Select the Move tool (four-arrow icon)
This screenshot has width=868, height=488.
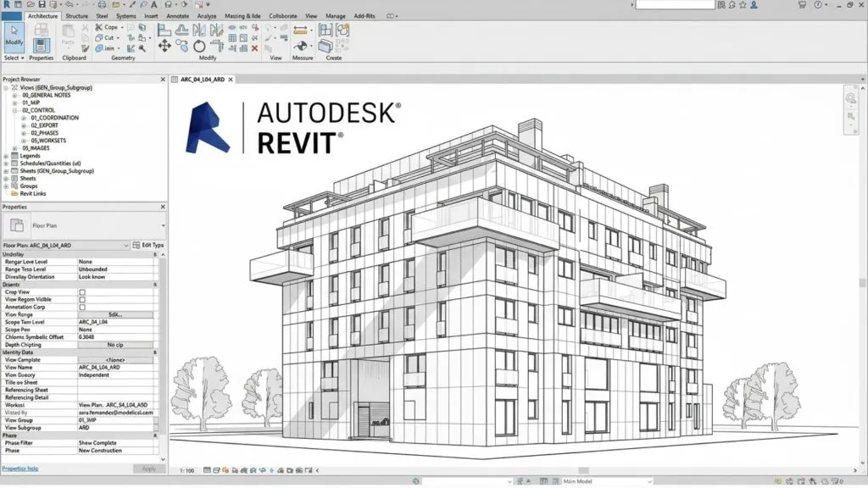(164, 46)
